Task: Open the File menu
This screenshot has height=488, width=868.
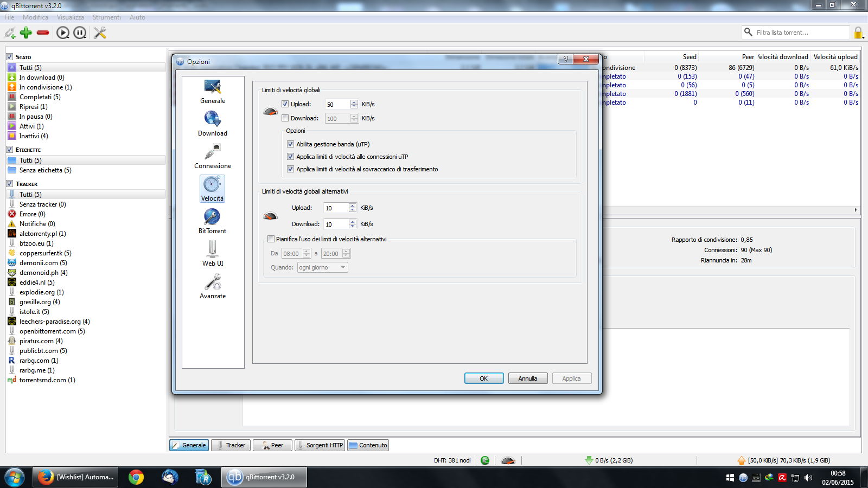Action: 9,17
